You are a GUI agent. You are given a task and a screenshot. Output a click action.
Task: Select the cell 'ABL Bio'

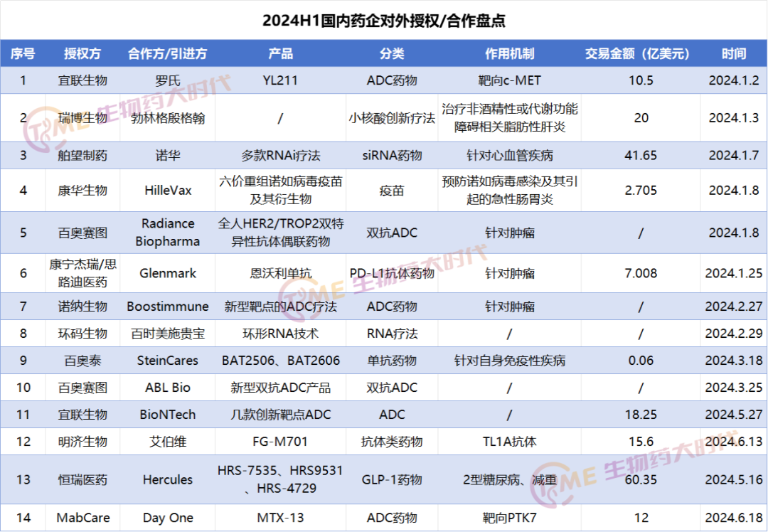tap(168, 388)
